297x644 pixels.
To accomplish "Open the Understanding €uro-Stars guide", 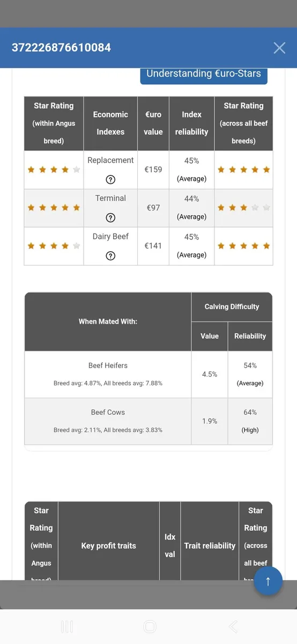I will [x=204, y=74].
